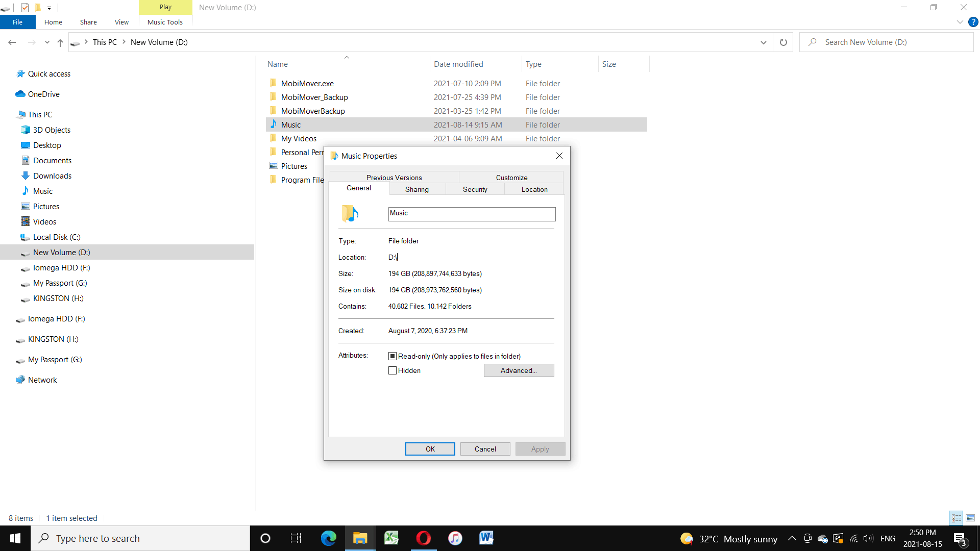The width and height of the screenshot is (980, 551).
Task: Click This PC in the breadcrumb
Action: [x=105, y=42]
